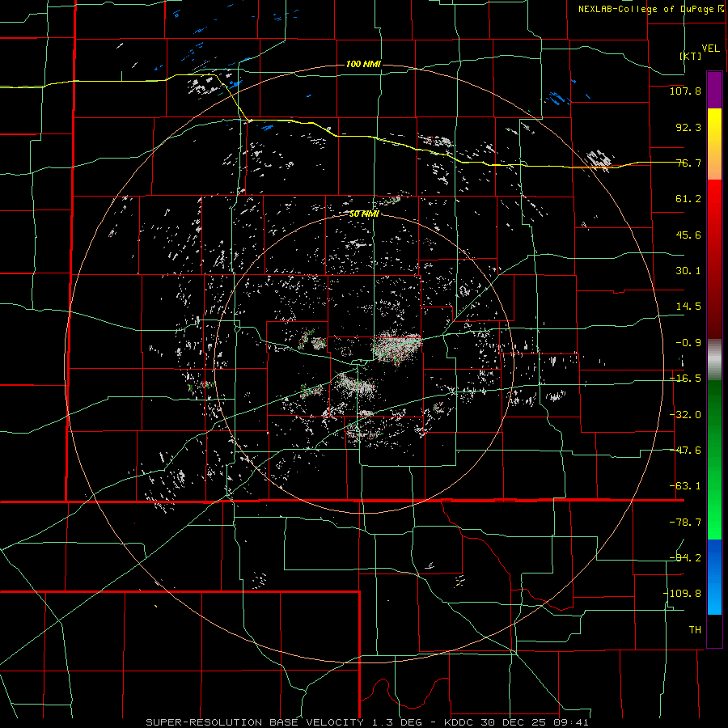Viewport: 728px width, 728px height.
Task: Select the -0.9 scale value
Action: 688,343
